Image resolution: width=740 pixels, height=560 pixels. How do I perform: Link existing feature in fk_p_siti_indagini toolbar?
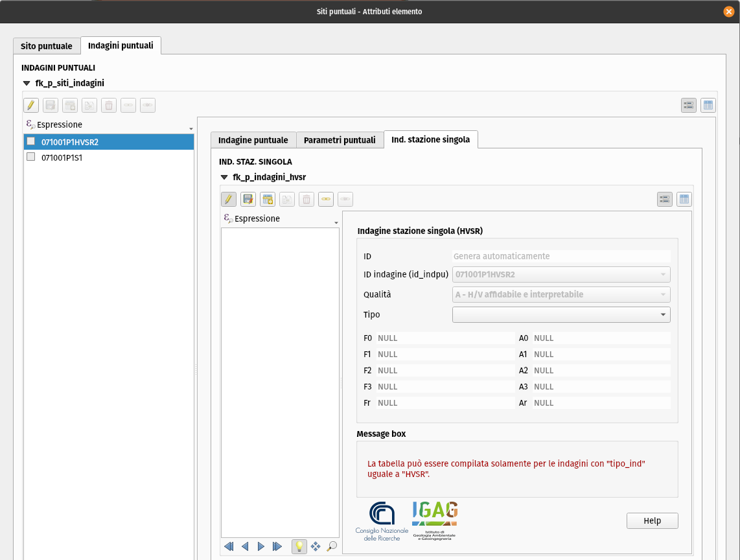point(128,105)
